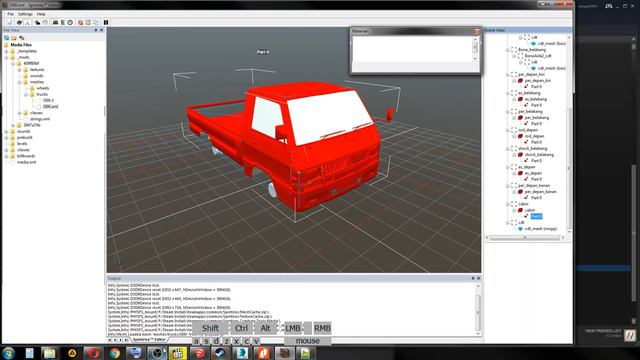The height and width of the screenshot is (360, 640).
Task: Click the red mesh icon of as_belakang
Action: point(520,99)
